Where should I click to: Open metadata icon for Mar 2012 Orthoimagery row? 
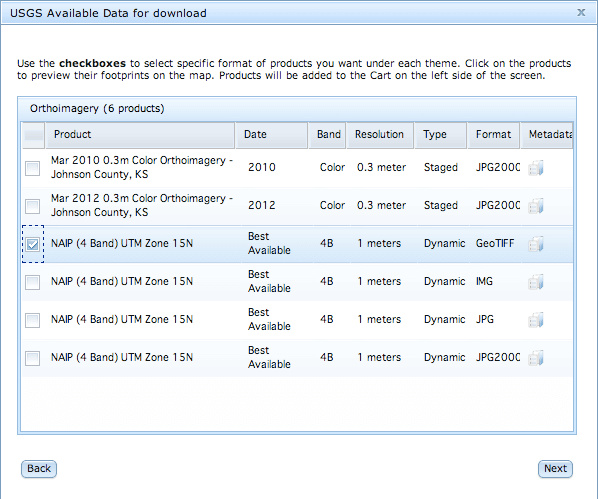[536, 206]
